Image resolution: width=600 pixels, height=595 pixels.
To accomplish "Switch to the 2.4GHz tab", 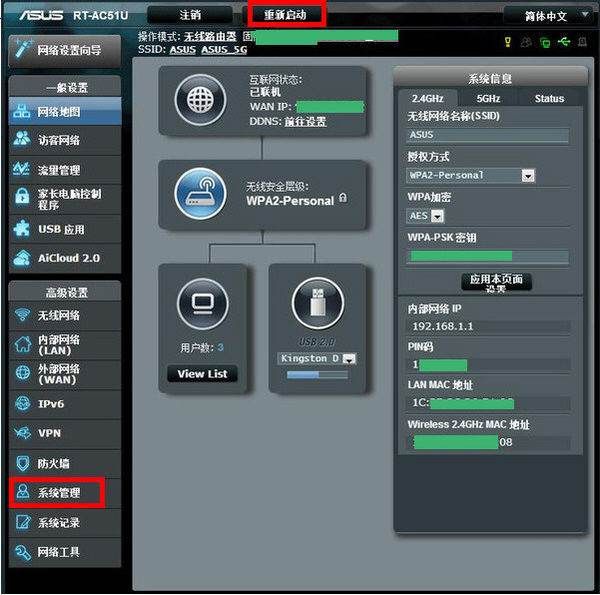I will [x=427, y=99].
